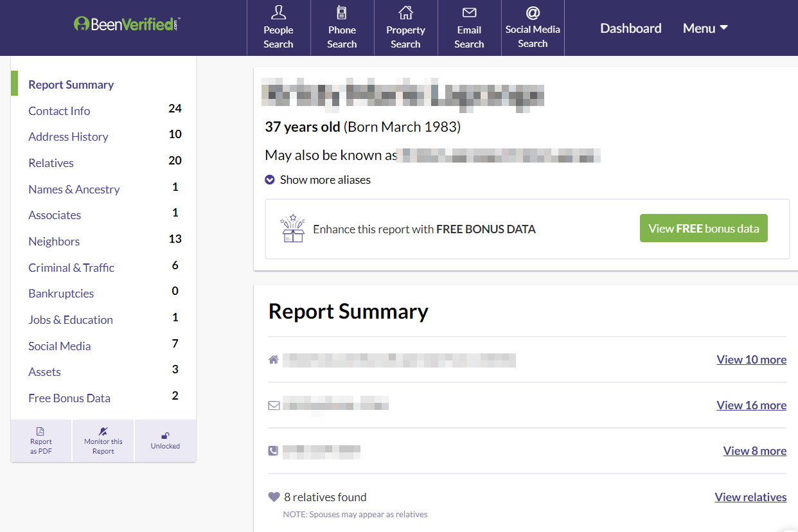Image resolution: width=798 pixels, height=532 pixels.
Task: Click the Unlocked padlock icon
Action: pos(165,436)
